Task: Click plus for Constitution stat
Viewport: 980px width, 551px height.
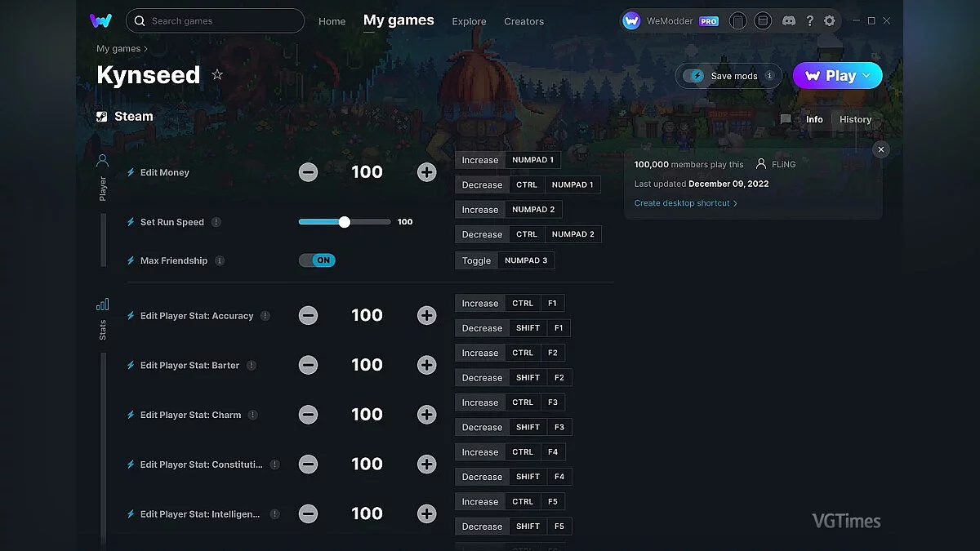Action: pos(426,464)
